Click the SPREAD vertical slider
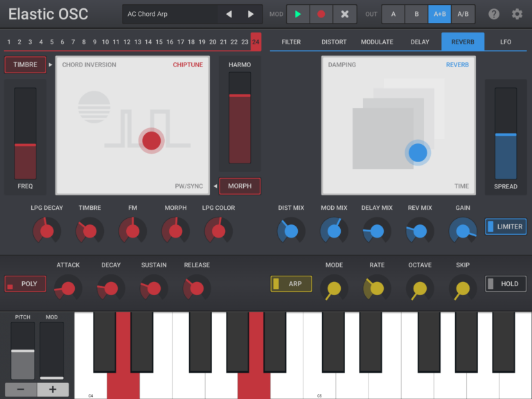 click(x=506, y=133)
